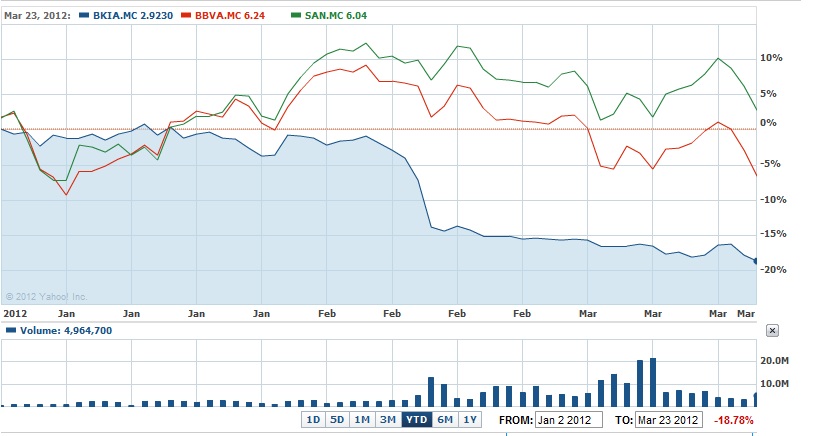The width and height of the screenshot is (814, 436).
Task: Select the 5D range button
Action: [337, 419]
